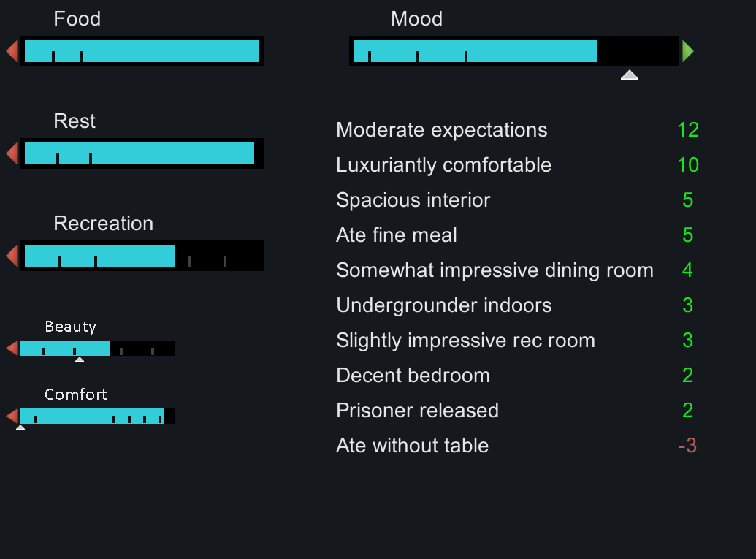Select the Luxuriantly comfortable thought
The image size is (756, 559).
point(444,165)
